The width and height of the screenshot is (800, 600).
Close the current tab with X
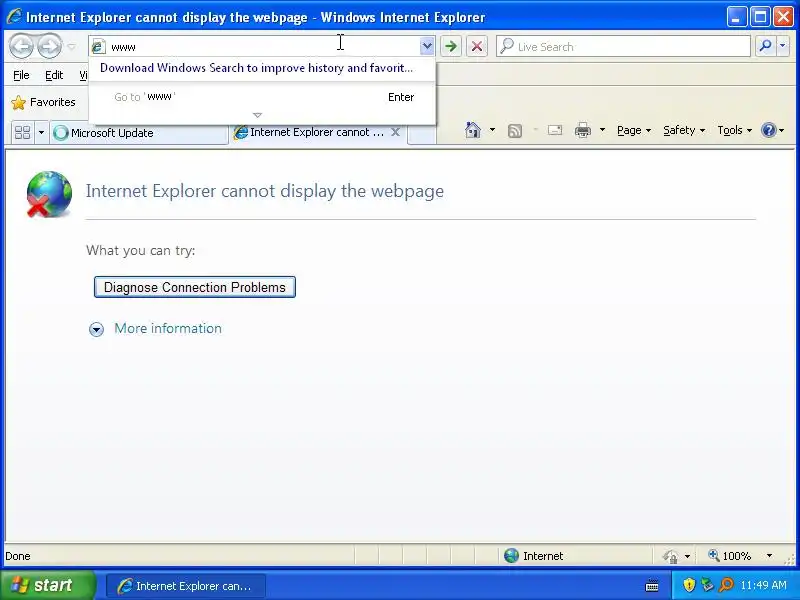pyautogui.click(x=395, y=132)
